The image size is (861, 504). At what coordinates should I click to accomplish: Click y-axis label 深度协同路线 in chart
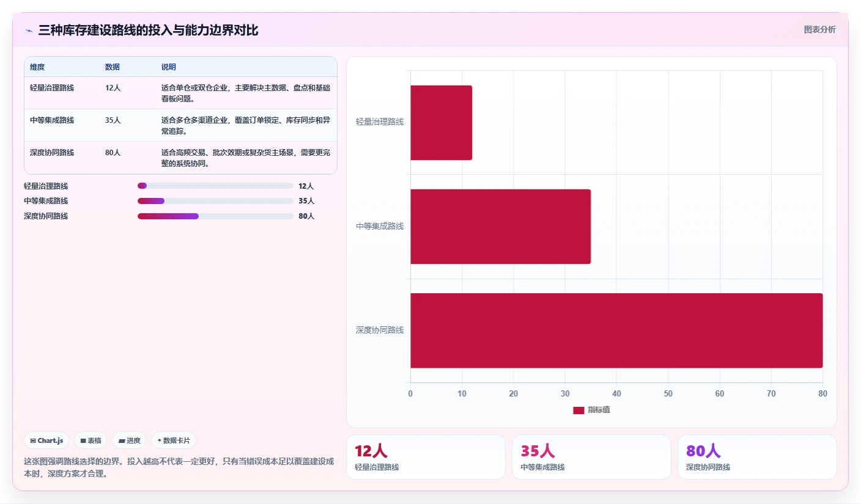click(380, 331)
